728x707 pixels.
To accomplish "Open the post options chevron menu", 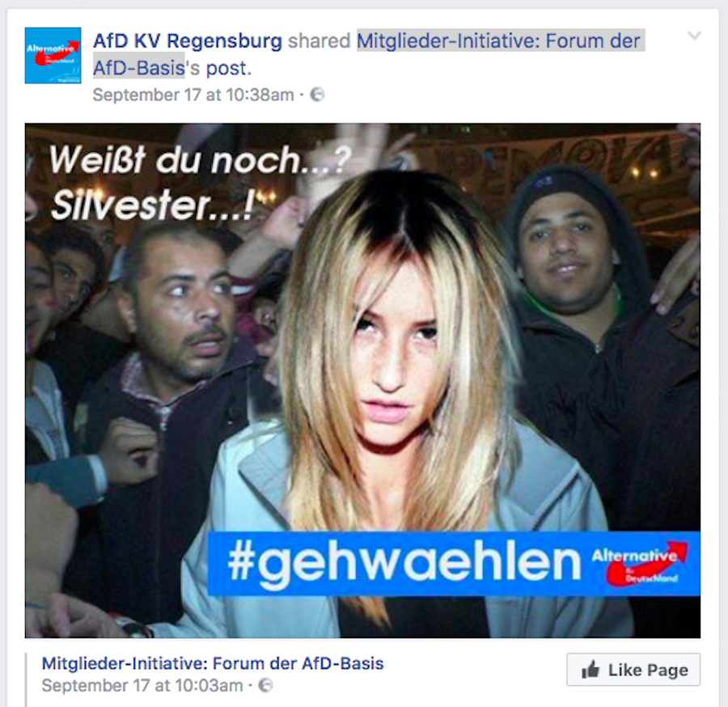I will (695, 36).
